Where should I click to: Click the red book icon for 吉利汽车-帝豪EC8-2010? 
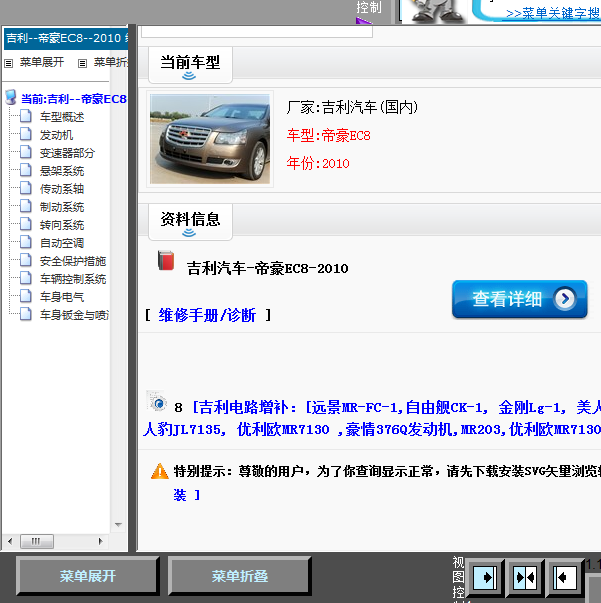point(166,260)
